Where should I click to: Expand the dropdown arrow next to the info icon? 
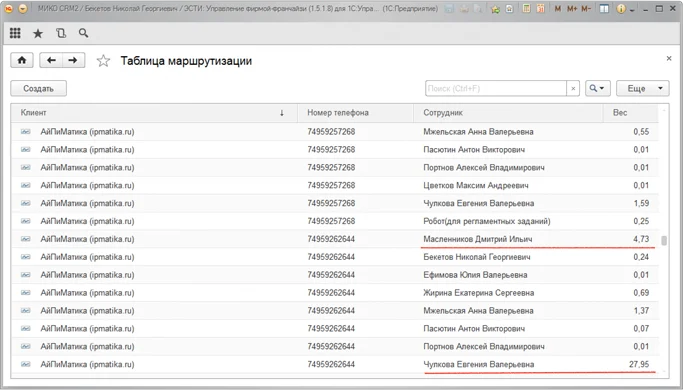(x=632, y=10)
